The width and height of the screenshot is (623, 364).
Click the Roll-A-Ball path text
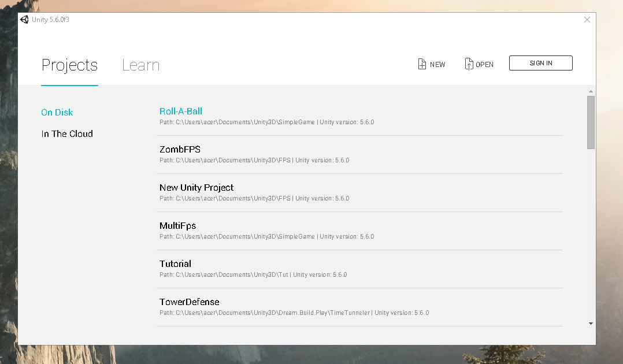point(266,122)
